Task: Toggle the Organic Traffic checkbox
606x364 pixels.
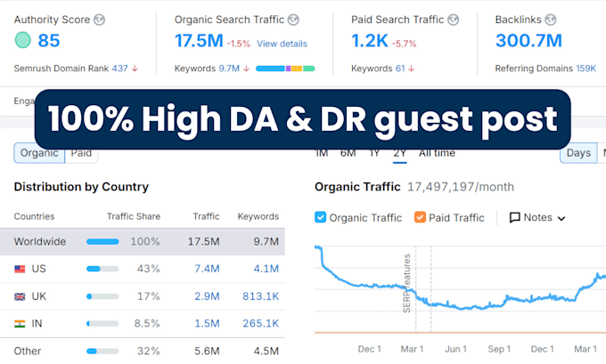Action: [321, 217]
